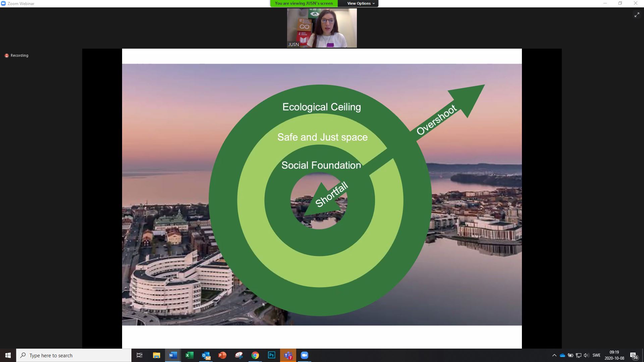Switch to Word in the taskbar

(x=173, y=355)
